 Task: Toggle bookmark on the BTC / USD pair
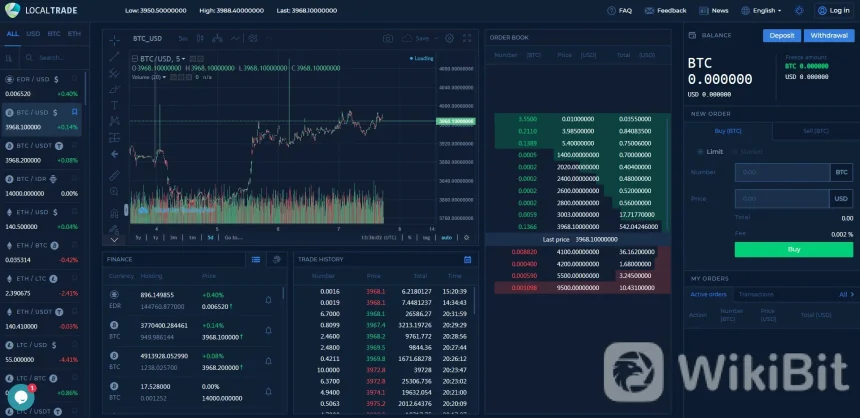(74, 112)
